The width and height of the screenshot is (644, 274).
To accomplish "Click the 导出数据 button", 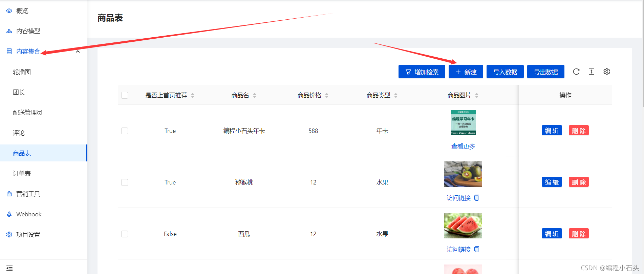I will tap(546, 72).
